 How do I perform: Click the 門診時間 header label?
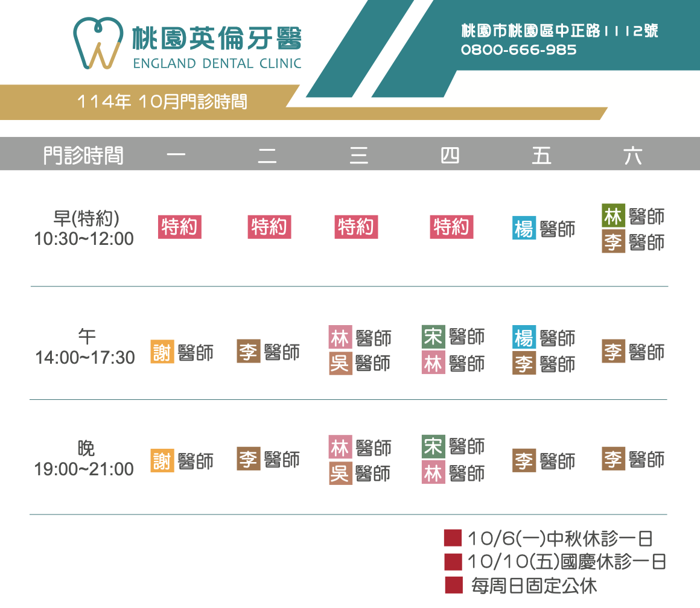pos(83,156)
